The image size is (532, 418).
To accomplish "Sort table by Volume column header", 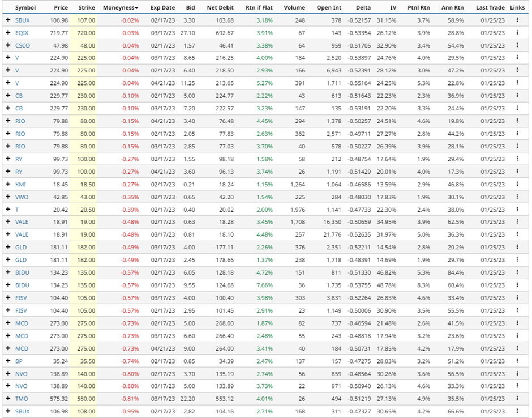I will tap(294, 7).
